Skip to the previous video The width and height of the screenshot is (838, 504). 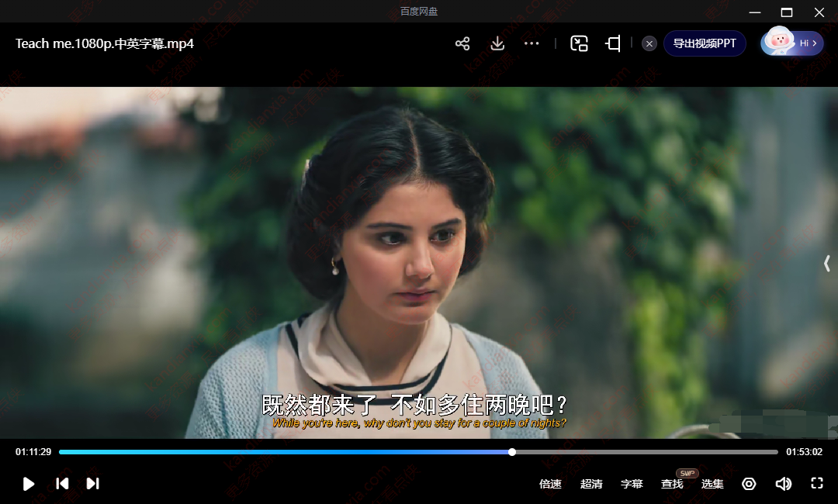coord(62,484)
